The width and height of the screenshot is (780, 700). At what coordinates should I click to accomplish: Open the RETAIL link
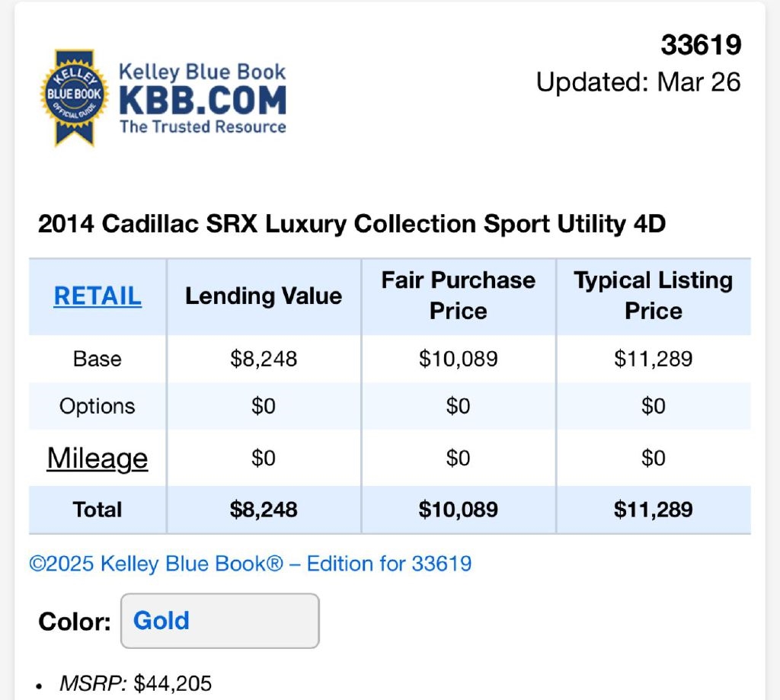coord(97,296)
